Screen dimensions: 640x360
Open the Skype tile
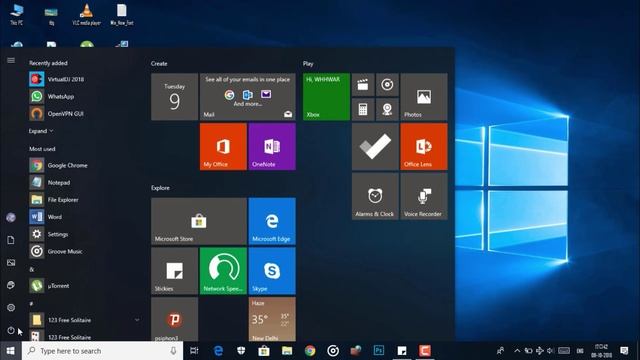[x=272, y=271]
